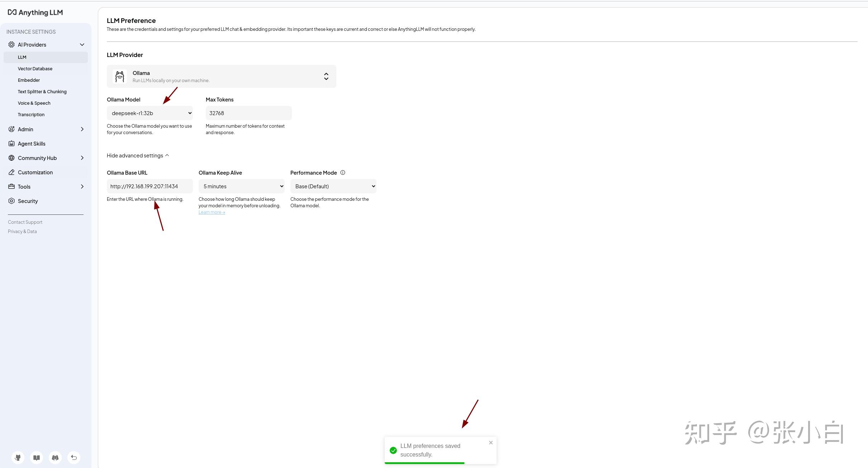Open the Ollama Keep Alive dropdown
The width and height of the screenshot is (868, 468).
(x=242, y=186)
